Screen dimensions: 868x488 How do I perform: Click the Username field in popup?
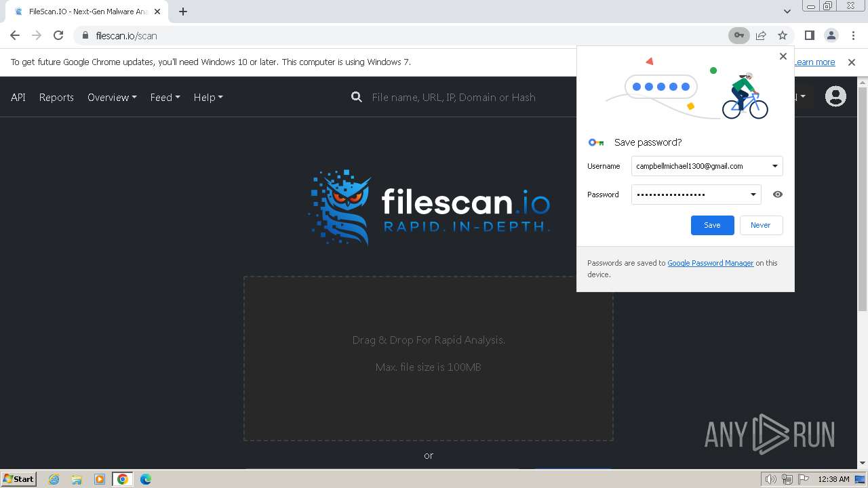pos(707,166)
